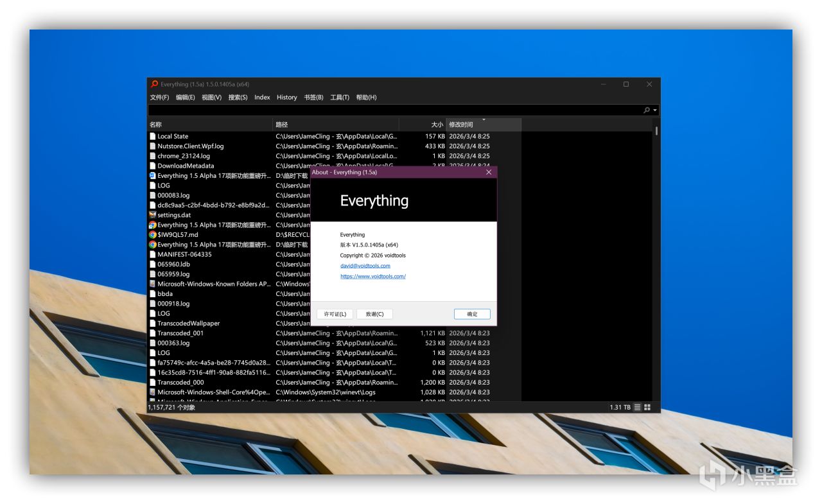Sort results by the 修改时间 column header
822x504 pixels.
(x=484, y=125)
